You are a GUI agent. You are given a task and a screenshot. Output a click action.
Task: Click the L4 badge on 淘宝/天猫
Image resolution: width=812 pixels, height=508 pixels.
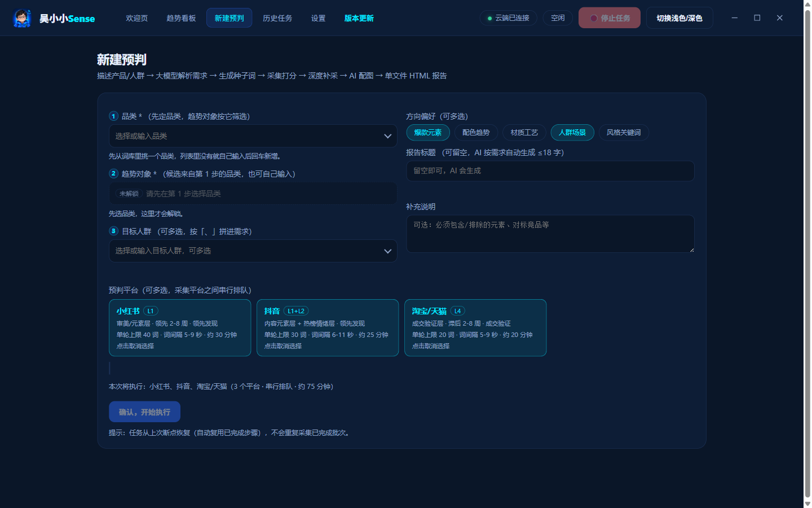(x=457, y=311)
